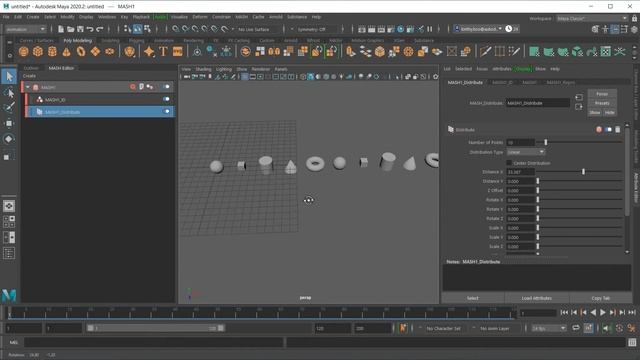This screenshot has width=640, height=360.
Task: Click the Focus button
Action: click(602, 94)
